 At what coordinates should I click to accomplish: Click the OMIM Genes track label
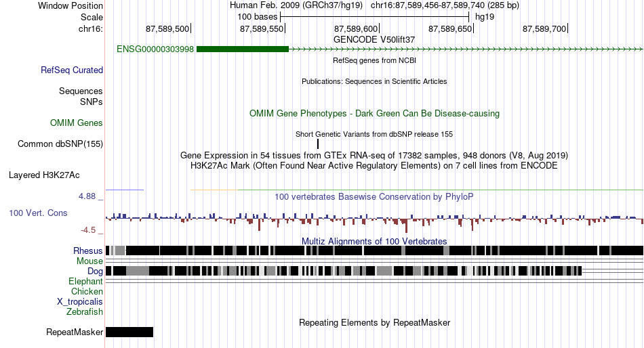(77, 123)
